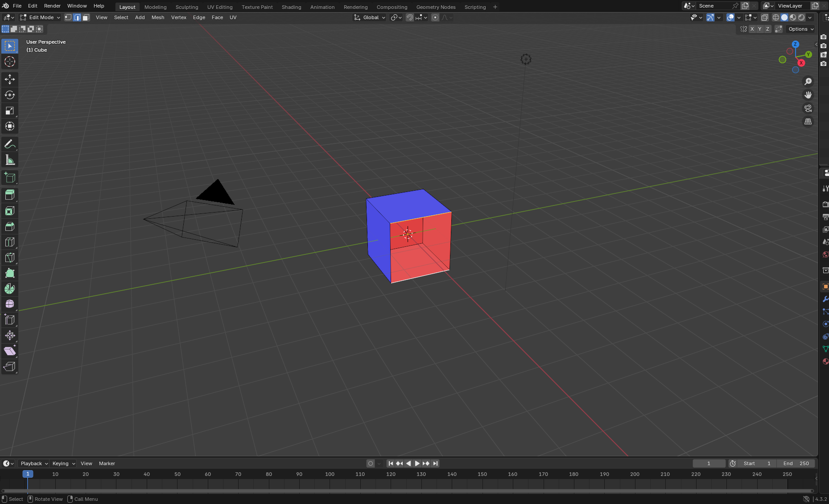Image resolution: width=829 pixels, height=504 pixels.
Task: Open the pivot point dropdown
Action: [x=396, y=17]
